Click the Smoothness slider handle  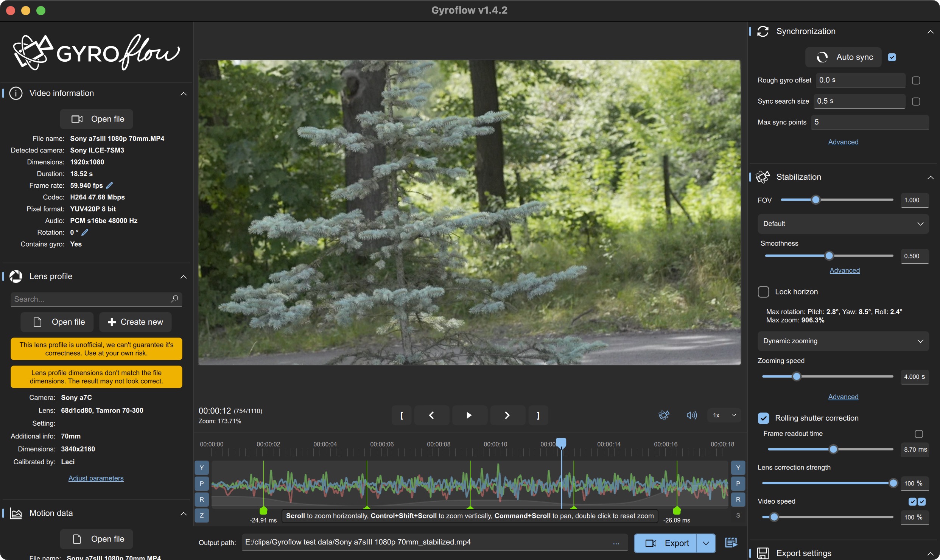(829, 256)
